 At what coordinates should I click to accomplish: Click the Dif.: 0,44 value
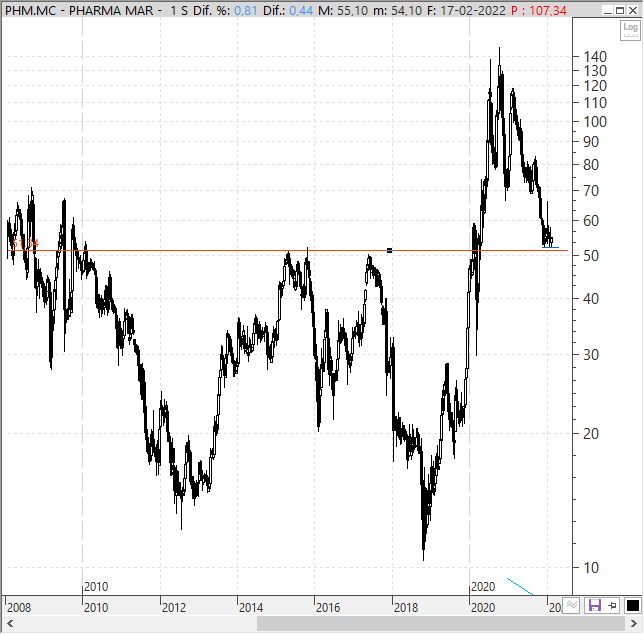coord(288,10)
